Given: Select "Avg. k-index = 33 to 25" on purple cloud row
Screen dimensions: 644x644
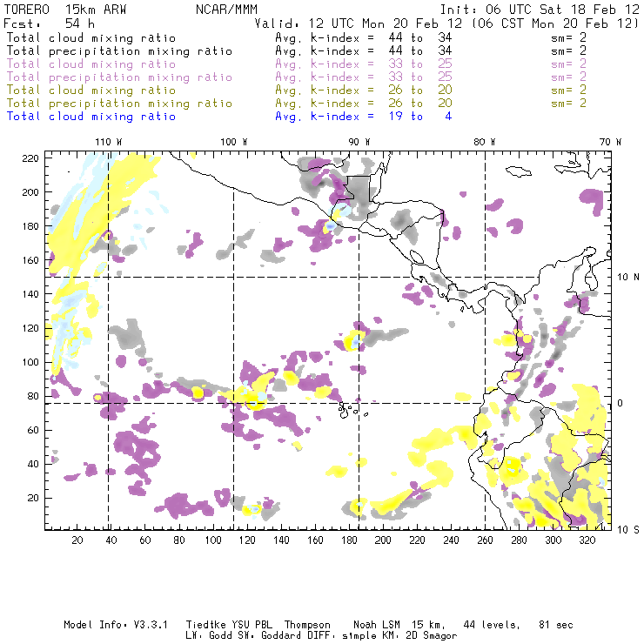Looking at the screenshot, I should point(364,64).
